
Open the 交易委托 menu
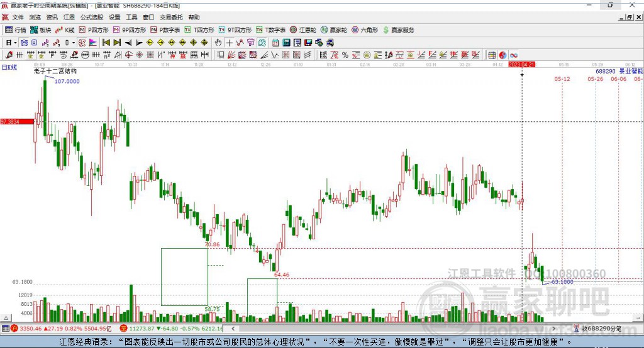(171, 17)
